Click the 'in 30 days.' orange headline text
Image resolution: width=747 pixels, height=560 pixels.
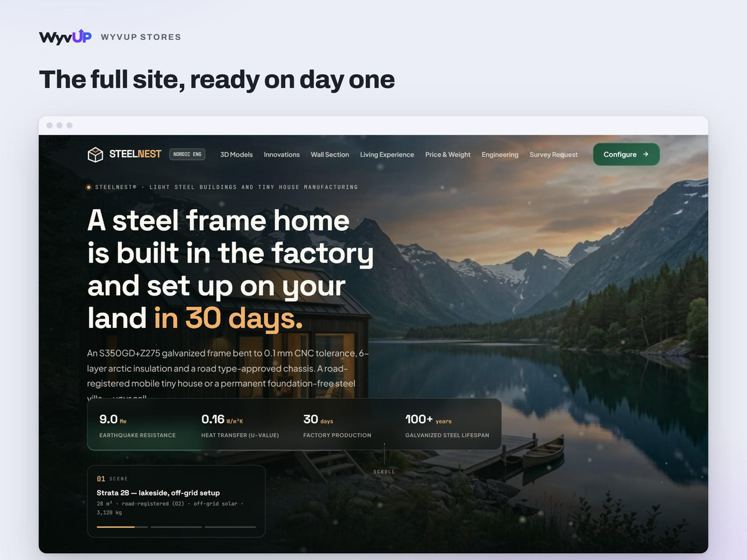(228, 318)
